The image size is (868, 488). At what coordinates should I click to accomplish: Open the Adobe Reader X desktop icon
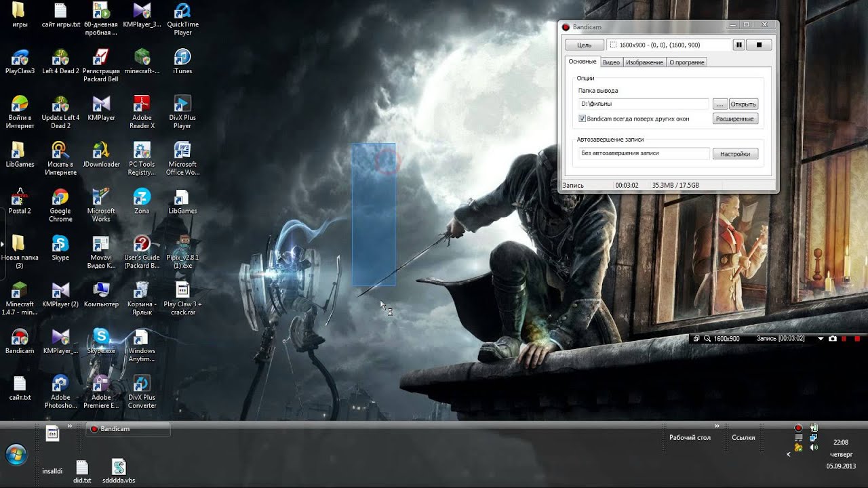point(142,111)
